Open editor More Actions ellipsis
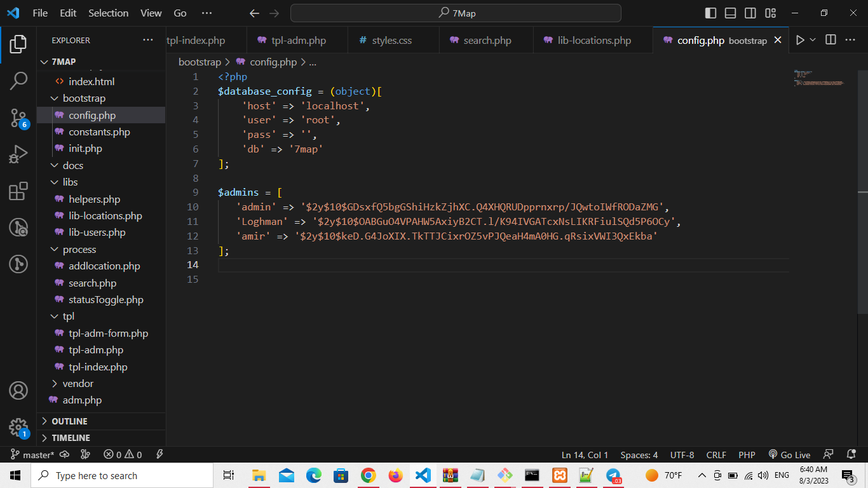This screenshot has width=868, height=488. tap(850, 40)
